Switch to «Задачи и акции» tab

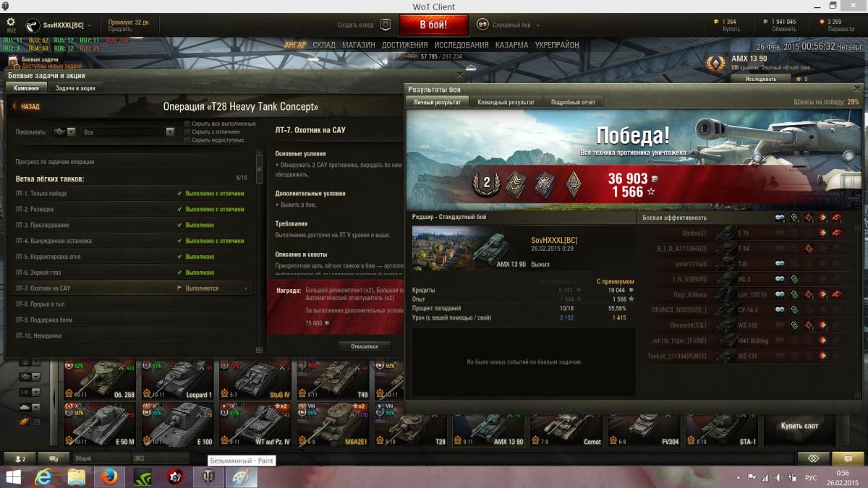[75, 87]
